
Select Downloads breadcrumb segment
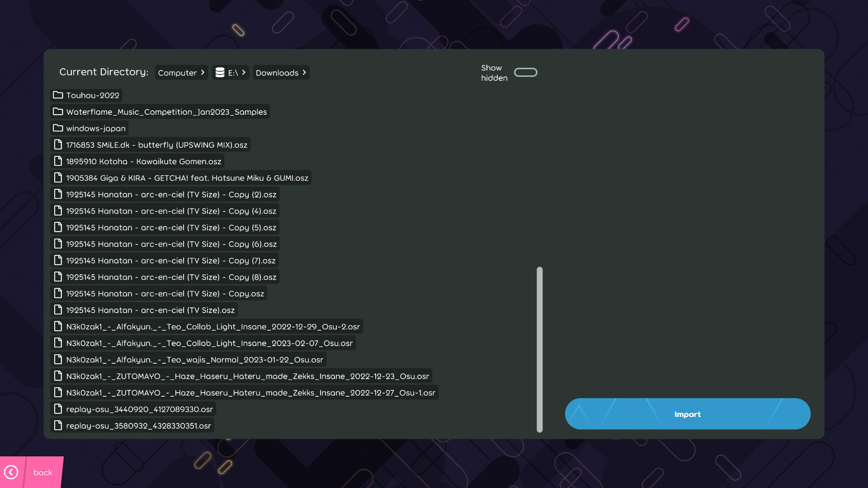point(281,72)
